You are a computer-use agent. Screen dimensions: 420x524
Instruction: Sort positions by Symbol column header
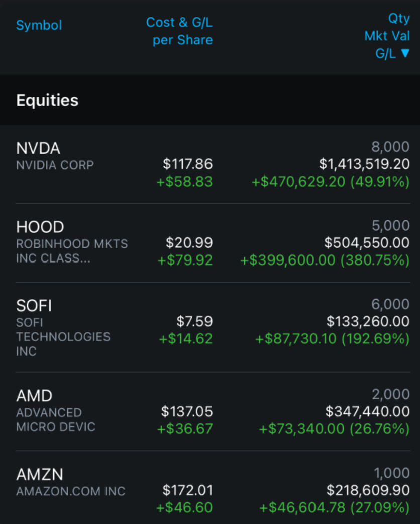(39, 25)
